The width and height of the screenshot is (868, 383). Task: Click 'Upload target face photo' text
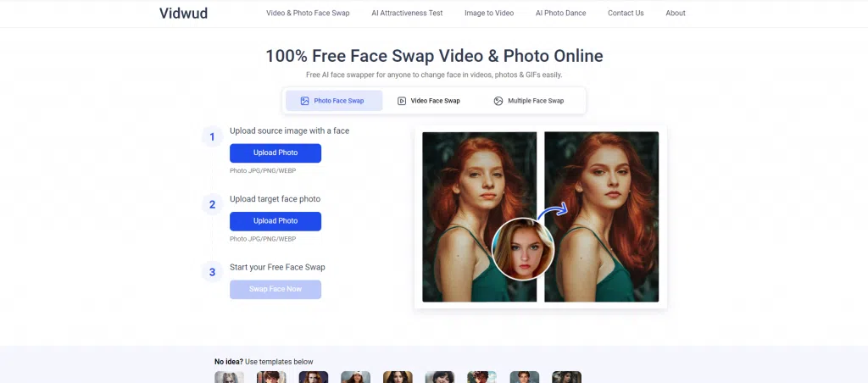click(x=275, y=199)
